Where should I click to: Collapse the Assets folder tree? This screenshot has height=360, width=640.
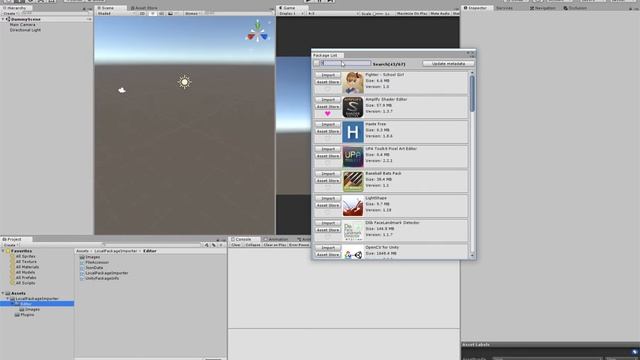click(4, 293)
